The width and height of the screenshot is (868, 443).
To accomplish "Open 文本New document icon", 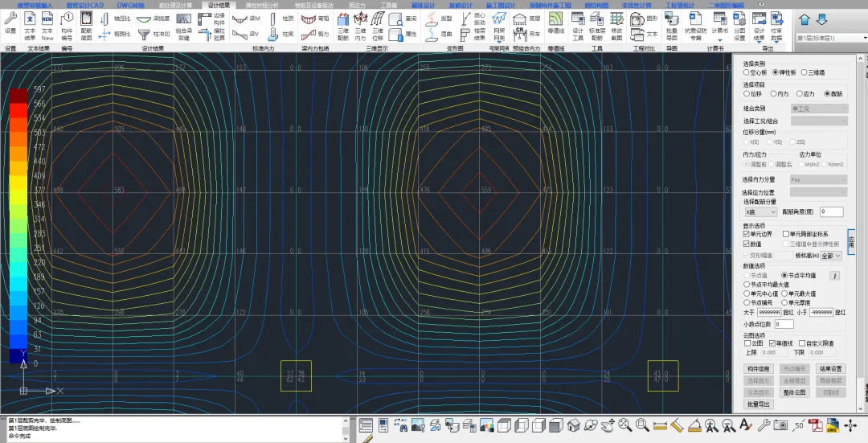I will [x=47, y=26].
